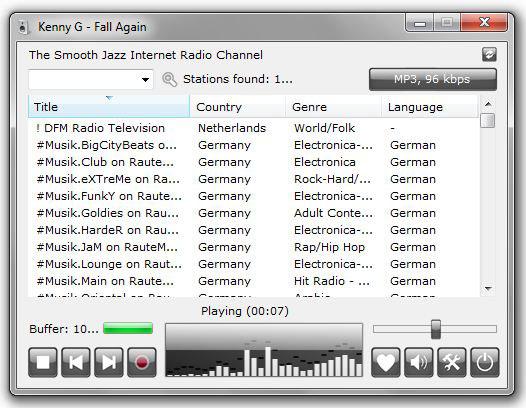
Task: Click the refresh icon in top right corner
Action: [x=489, y=54]
